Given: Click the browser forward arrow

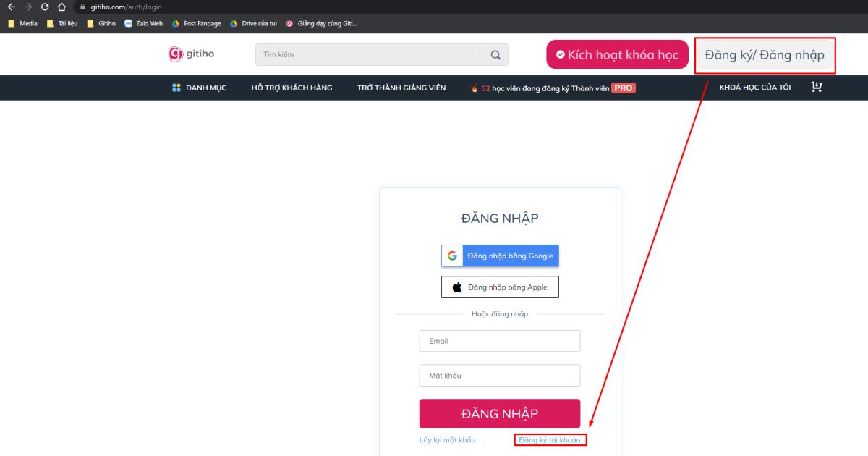Looking at the screenshot, I should tap(28, 7).
